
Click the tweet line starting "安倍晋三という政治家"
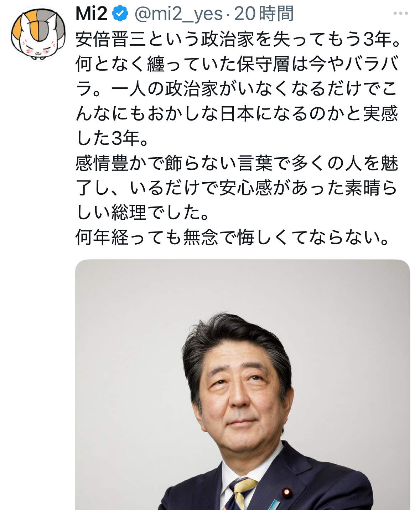pos(238,39)
